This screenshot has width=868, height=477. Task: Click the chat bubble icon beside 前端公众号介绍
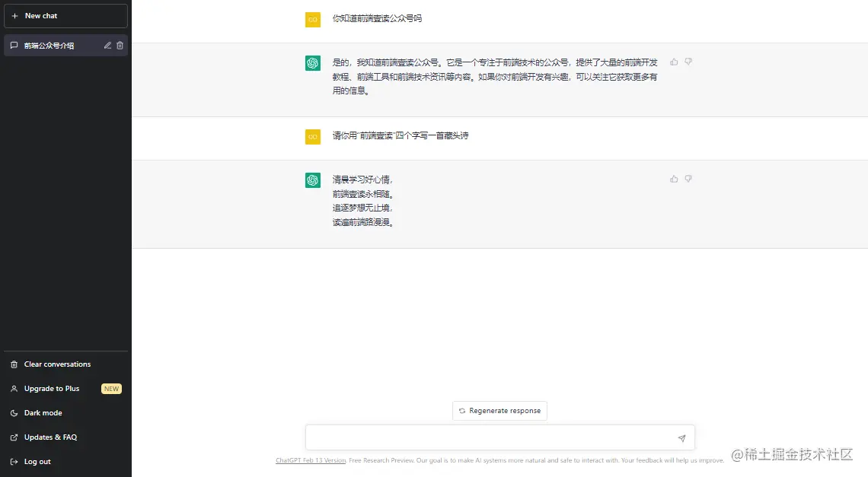pos(14,46)
